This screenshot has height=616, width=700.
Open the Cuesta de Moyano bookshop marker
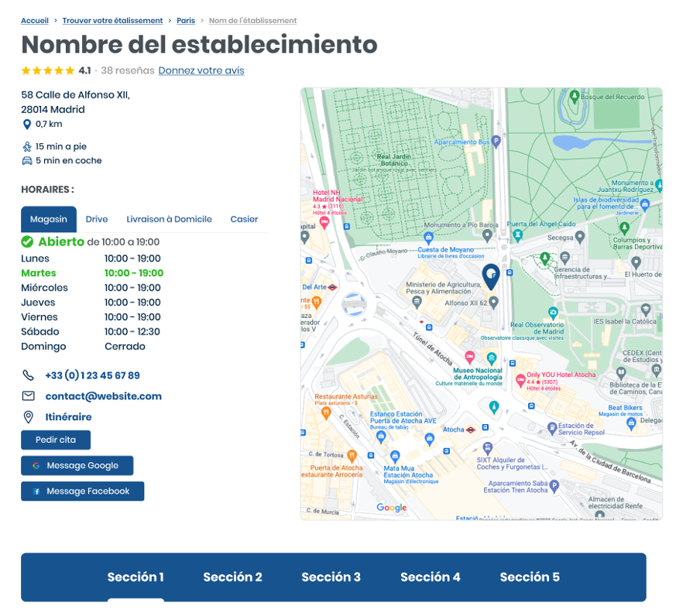[x=428, y=238]
